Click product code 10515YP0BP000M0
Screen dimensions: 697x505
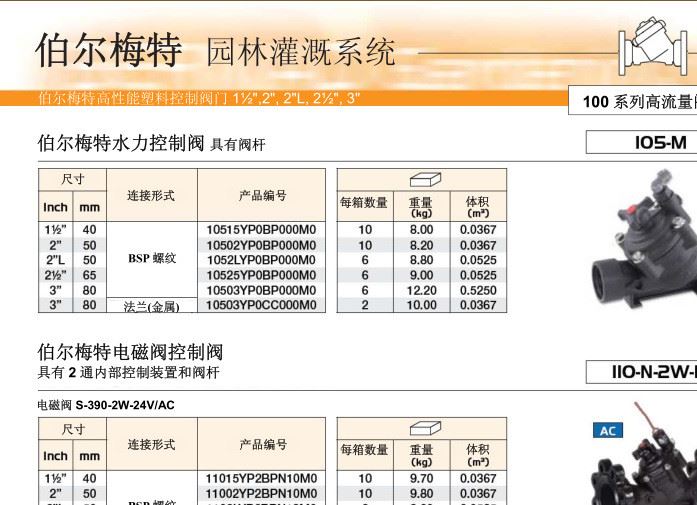261,230
